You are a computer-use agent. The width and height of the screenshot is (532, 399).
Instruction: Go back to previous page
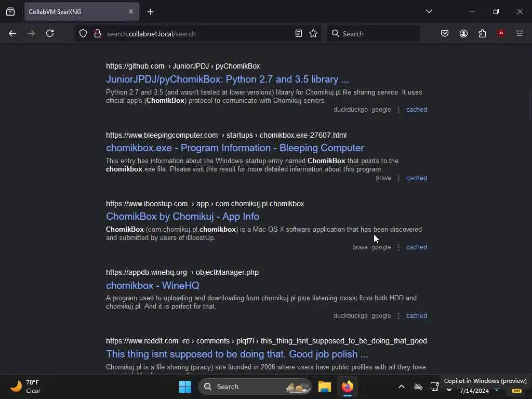[x=12, y=34]
